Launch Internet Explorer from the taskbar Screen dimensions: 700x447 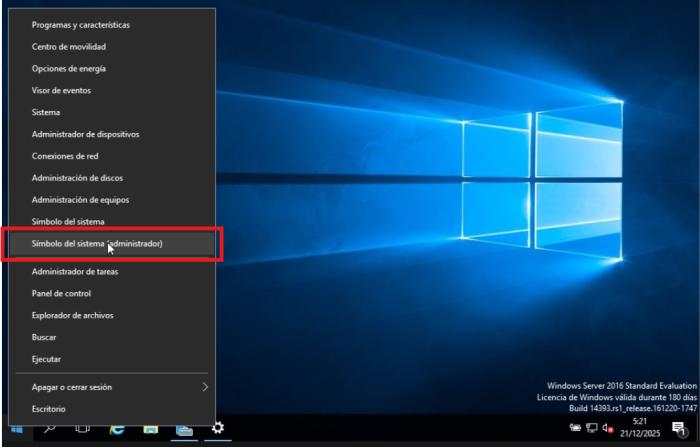[117, 429]
